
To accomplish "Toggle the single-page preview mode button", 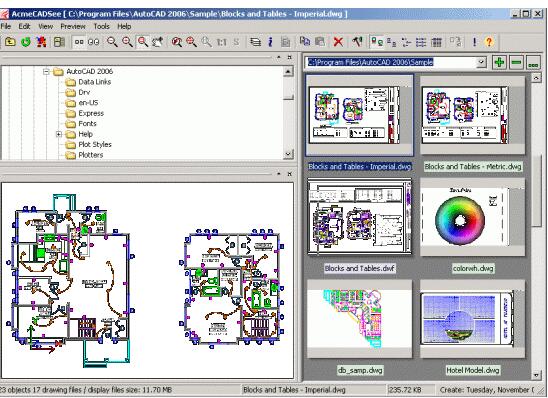I will 79,42.
